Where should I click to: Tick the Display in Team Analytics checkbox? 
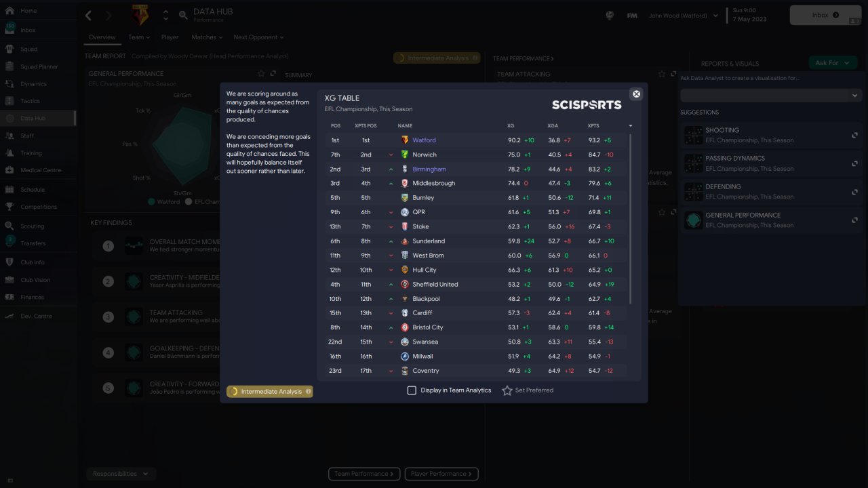[x=412, y=390]
